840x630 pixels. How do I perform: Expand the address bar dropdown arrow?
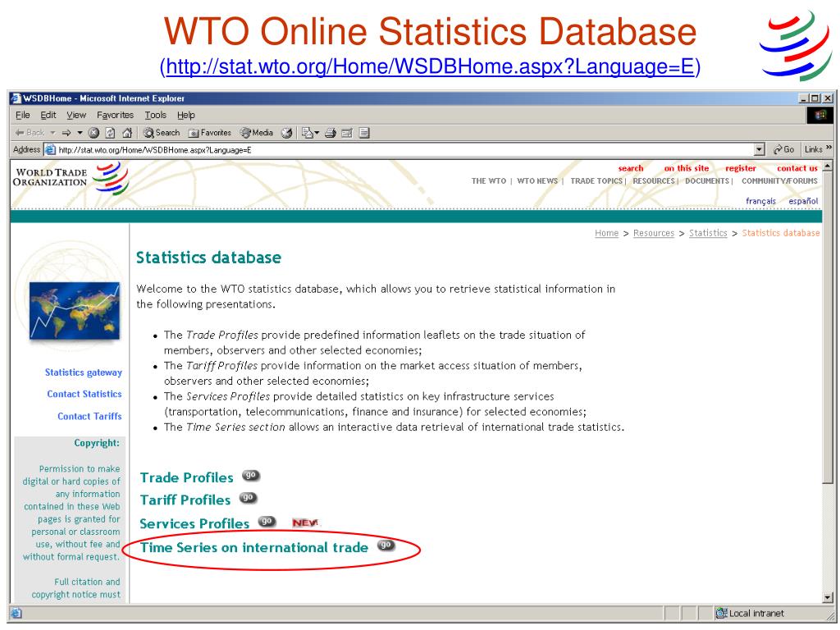(759, 150)
